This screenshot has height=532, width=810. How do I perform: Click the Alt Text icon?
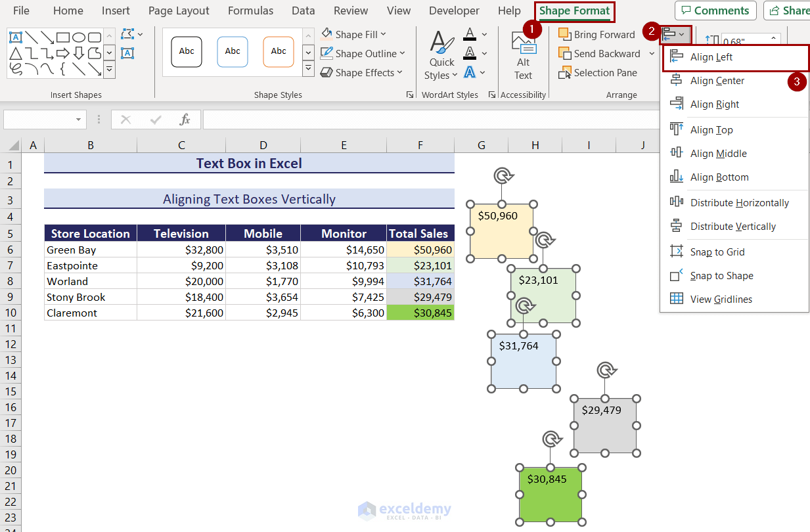(x=523, y=44)
